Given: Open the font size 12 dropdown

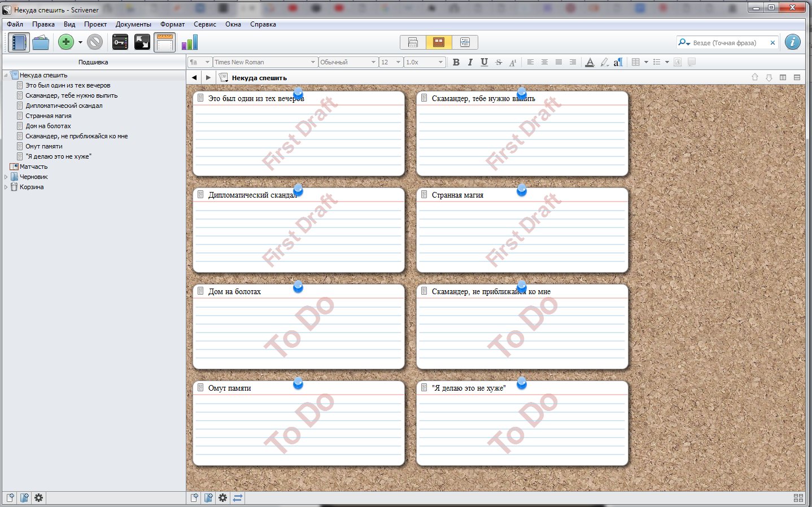Looking at the screenshot, I should click(391, 62).
